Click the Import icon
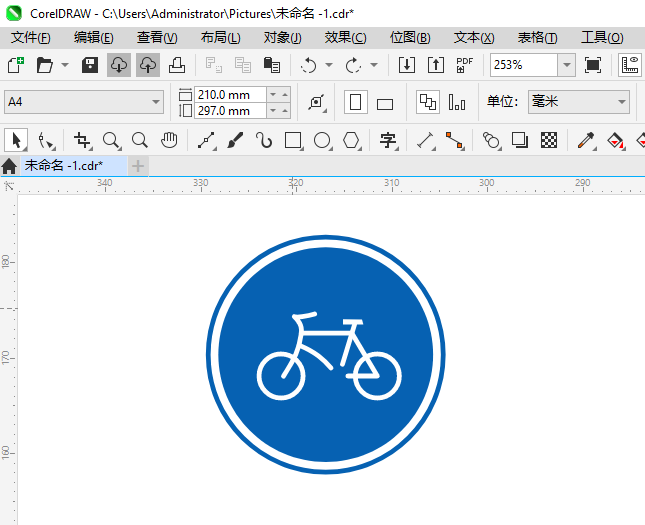Viewport: 645px width, 525px height. coord(407,65)
